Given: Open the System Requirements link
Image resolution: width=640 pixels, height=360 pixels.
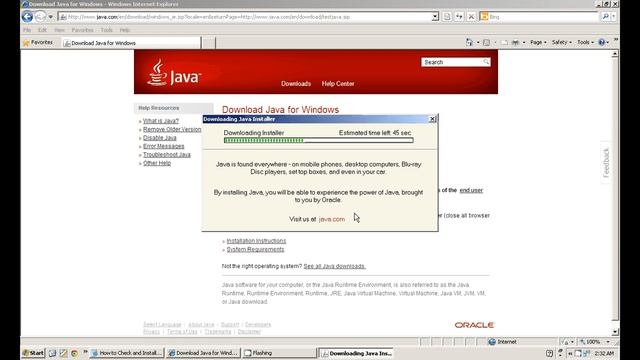Looking at the screenshot, I should 255,249.
